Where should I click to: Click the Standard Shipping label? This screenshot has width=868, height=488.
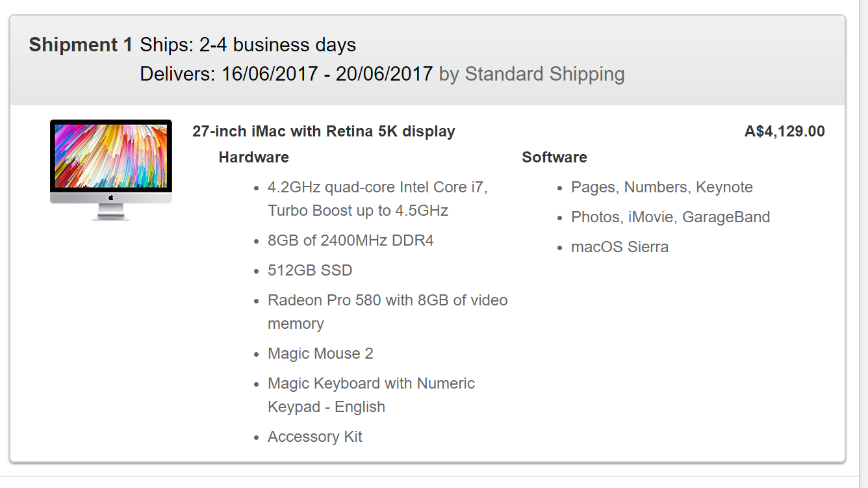pos(544,74)
